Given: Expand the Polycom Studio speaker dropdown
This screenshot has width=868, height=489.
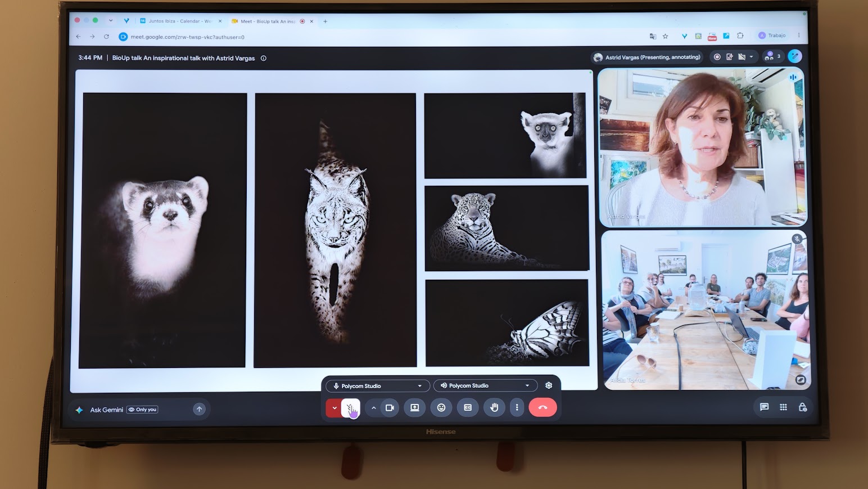Looking at the screenshot, I should (x=485, y=385).
